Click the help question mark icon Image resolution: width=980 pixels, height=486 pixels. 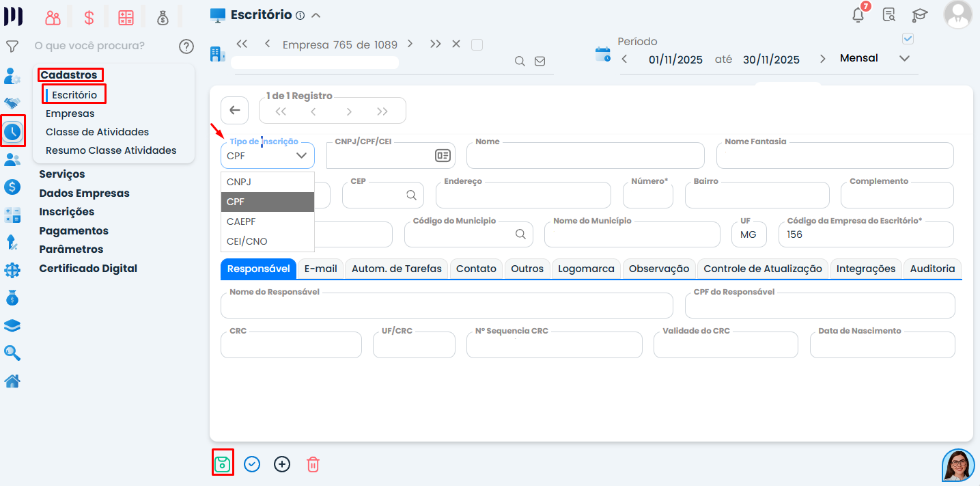coord(186,46)
